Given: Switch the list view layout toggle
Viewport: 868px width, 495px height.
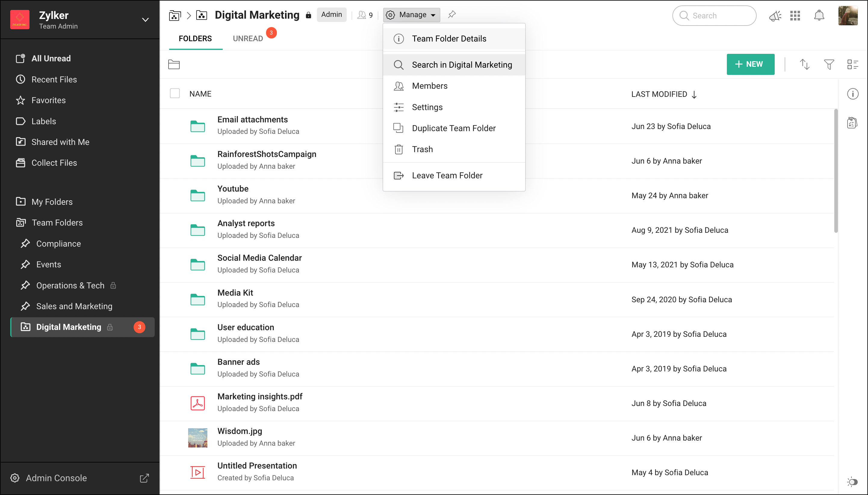Looking at the screenshot, I should point(852,64).
